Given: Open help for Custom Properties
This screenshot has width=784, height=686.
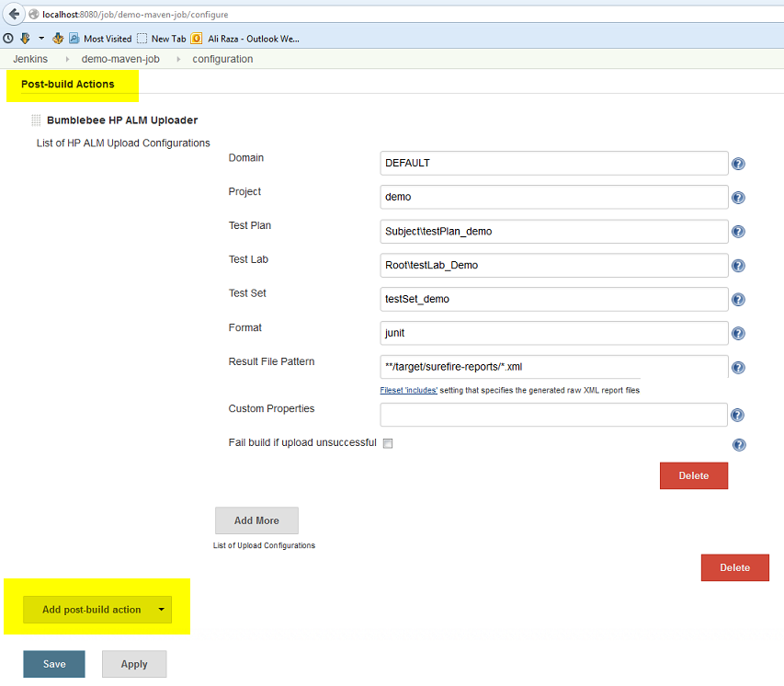Looking at the screenshot, I should [738, 414].
